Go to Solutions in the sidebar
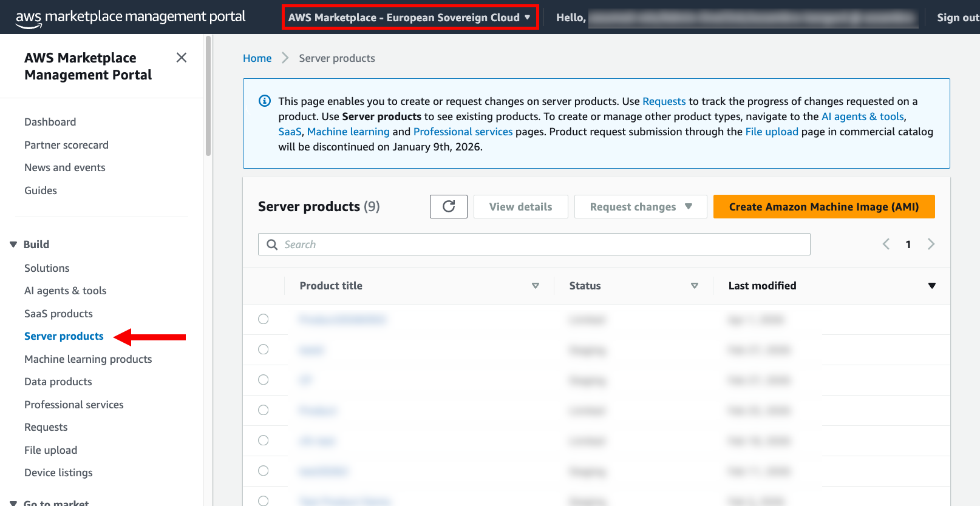The height and width of the screenshot is (506, 980). click(47, 268)
